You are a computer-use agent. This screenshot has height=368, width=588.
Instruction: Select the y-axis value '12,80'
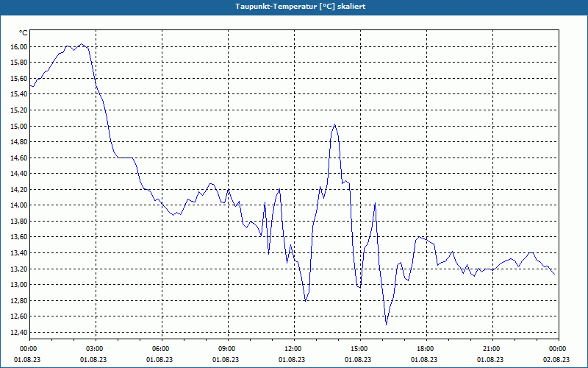[x=21, y=300]
